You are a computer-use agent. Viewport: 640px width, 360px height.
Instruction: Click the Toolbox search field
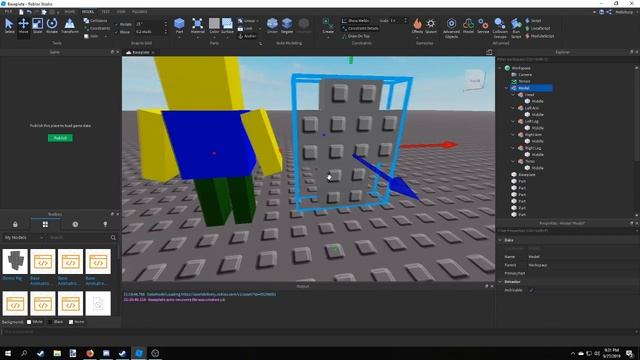click(x=78, y=238)
